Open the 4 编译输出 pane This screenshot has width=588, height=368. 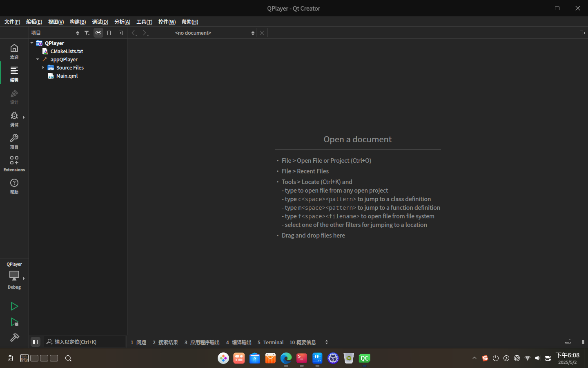point(238,342)
